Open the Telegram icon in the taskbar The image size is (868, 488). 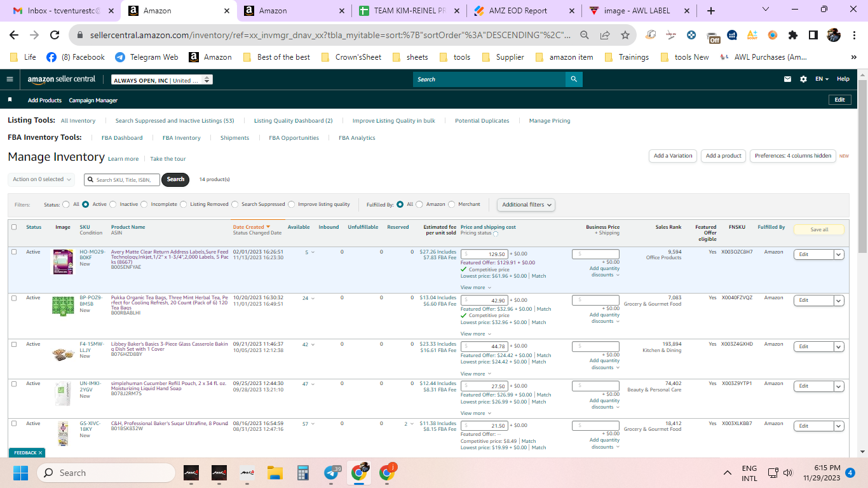pos(331,473)
